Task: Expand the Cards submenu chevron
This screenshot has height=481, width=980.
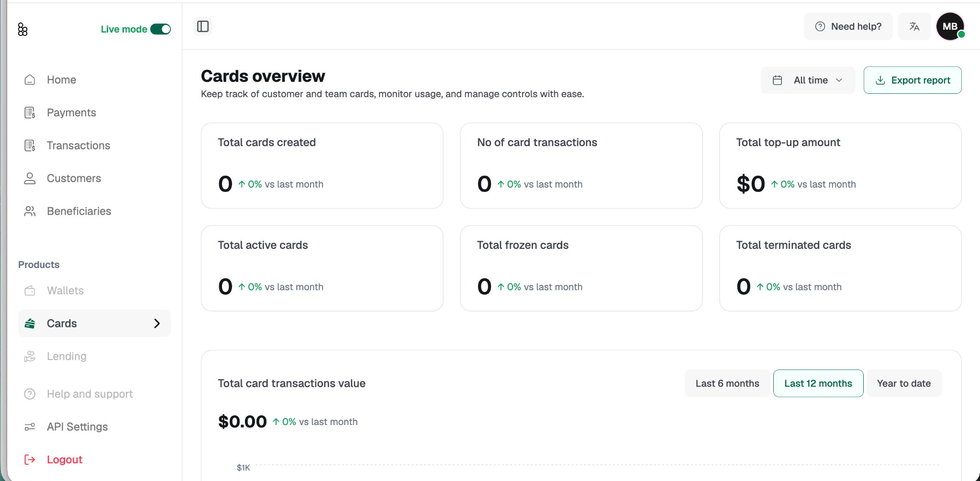Action: (157, 324)
